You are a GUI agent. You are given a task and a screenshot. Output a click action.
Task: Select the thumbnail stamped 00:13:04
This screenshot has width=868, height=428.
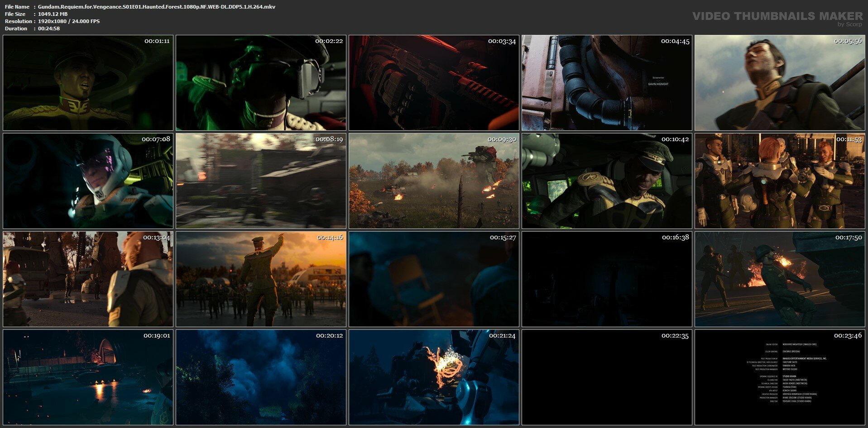pyautogui.click(x=88, y=279)
